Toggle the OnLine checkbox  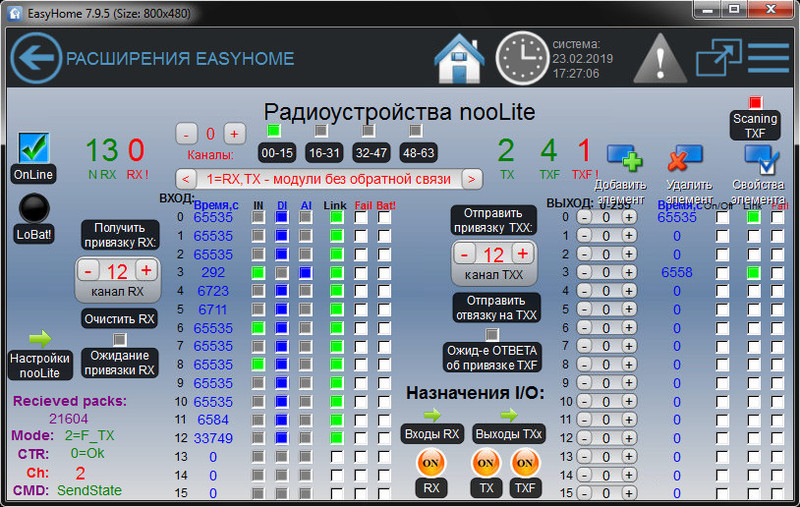(x=34, y=149)
